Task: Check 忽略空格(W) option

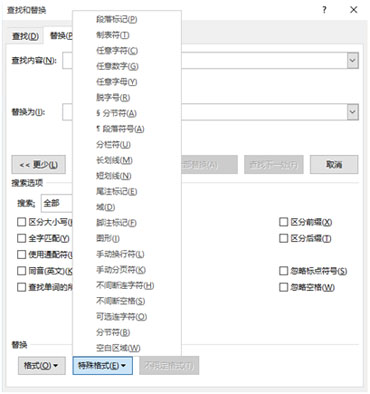Action: (283, 287)
